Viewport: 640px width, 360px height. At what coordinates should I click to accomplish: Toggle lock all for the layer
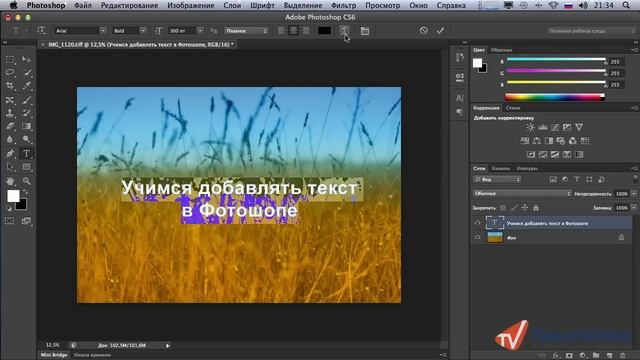pos(536,208)
